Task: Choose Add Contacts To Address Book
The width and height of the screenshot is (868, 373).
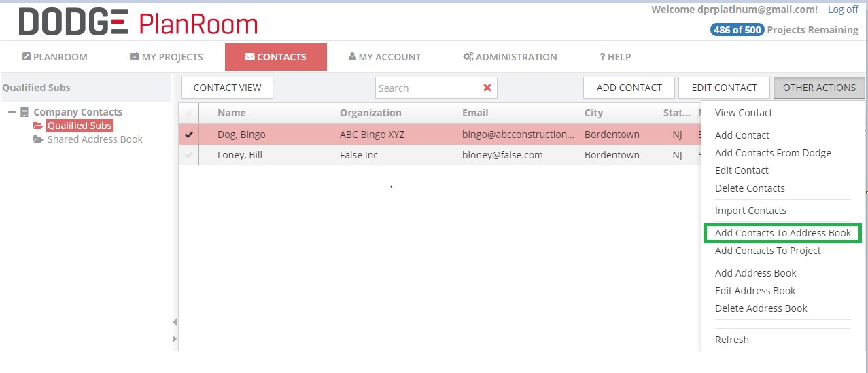Action: (782, 233)
